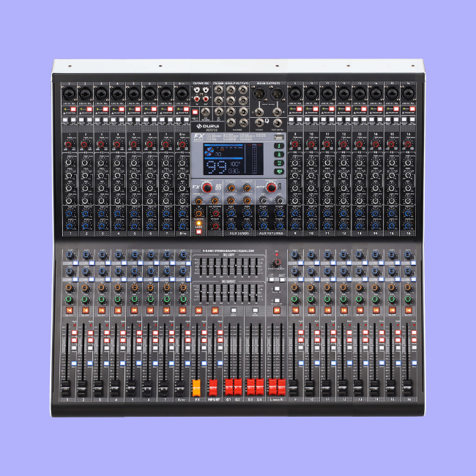476x476 pixels.
Task: Turn the green pan knob on channel 13
Action: (x=360, y=300)
